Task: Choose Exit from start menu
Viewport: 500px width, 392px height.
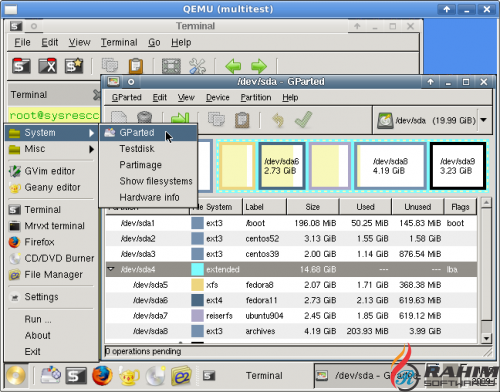Action: point(52,351)
